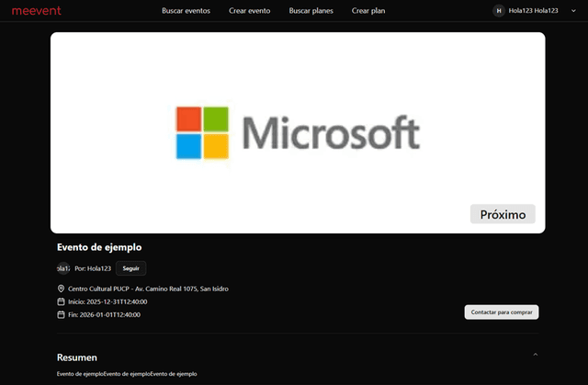Open Buscar eventos page
The image size is (588, 385).
pos(186,11)
